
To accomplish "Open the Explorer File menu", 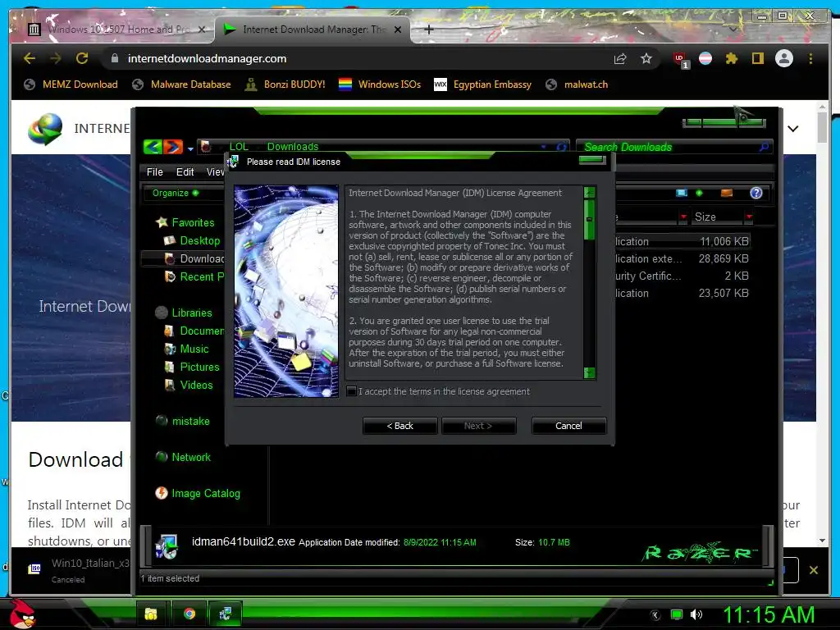I will pyautogui.click(x=154, y=172).
